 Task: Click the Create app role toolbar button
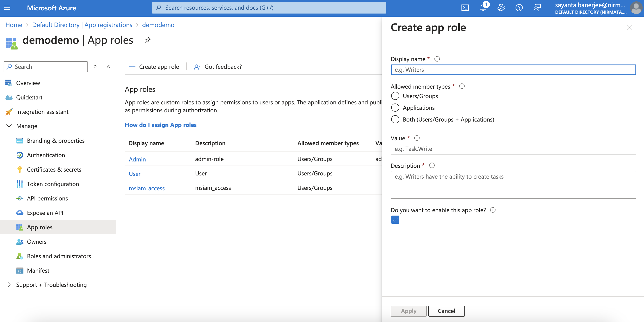coord(153,67)
